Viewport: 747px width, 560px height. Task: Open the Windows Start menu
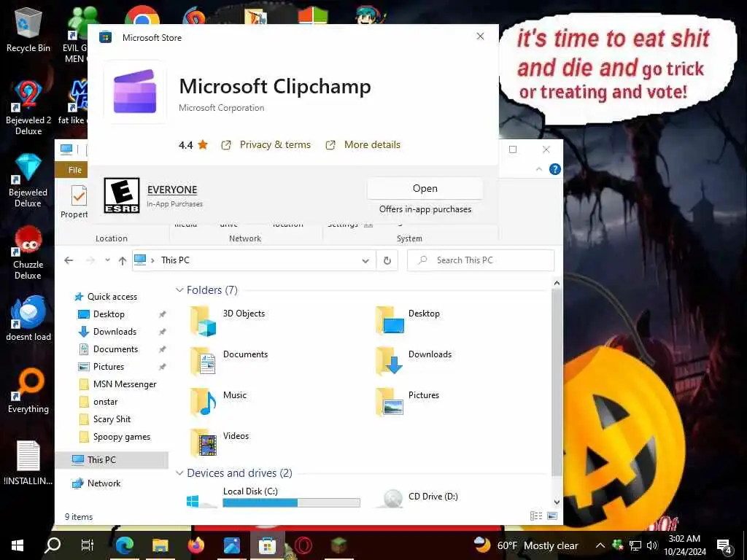point(18,545)
